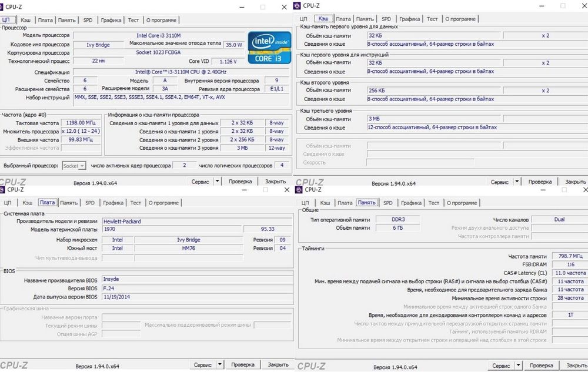Viewport: 588px width, 372px height.
Task: Click the 798.7 МГц memory frequency value
Action: (x=570, y=256)
